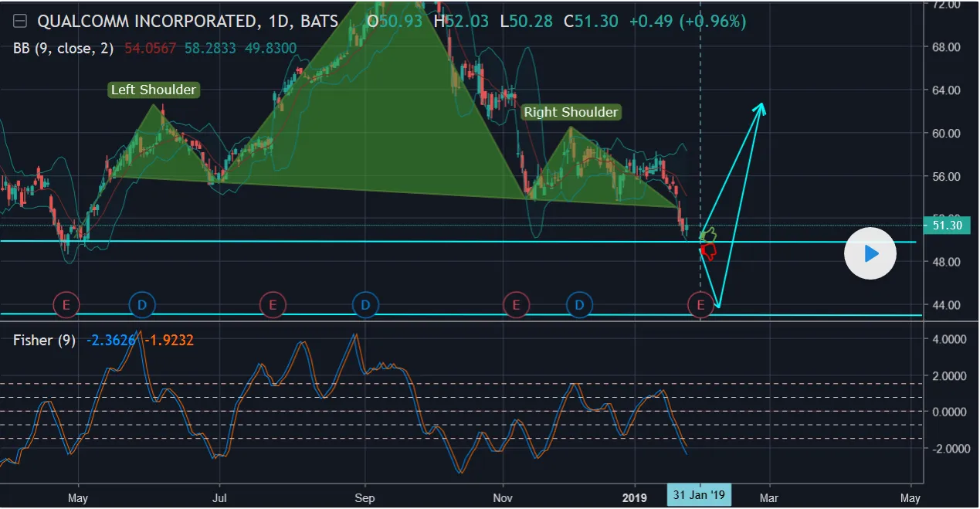Click the close price C51.30 in the header
Image resolution: width=980 pixels, height=509 pixels.
point(592,22)
